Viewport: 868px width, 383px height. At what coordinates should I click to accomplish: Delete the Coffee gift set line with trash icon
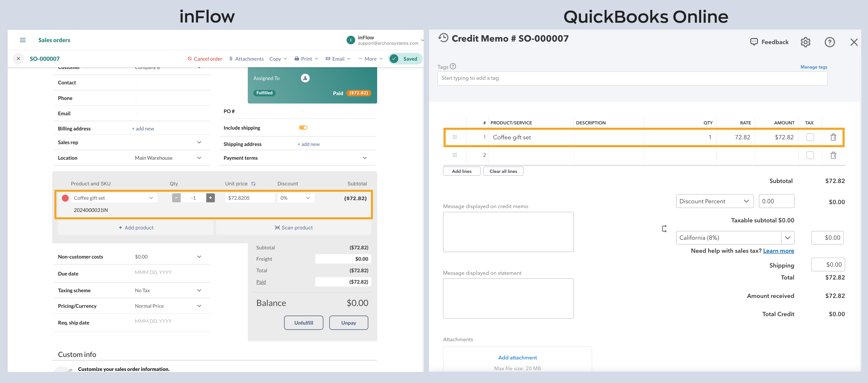tap(833, 137)
